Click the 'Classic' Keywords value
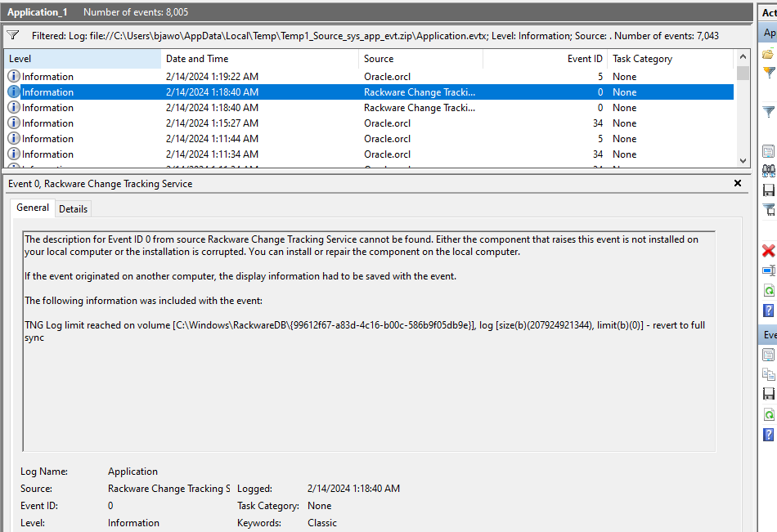 pos(322,522)
